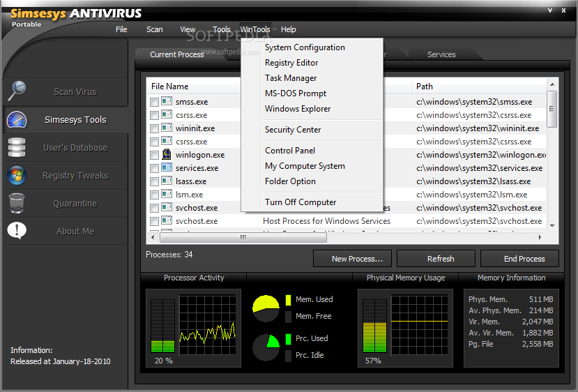The image size is (578, 392).
Task: Click the smss.exe process icon
Action: [x=167, y=101]
